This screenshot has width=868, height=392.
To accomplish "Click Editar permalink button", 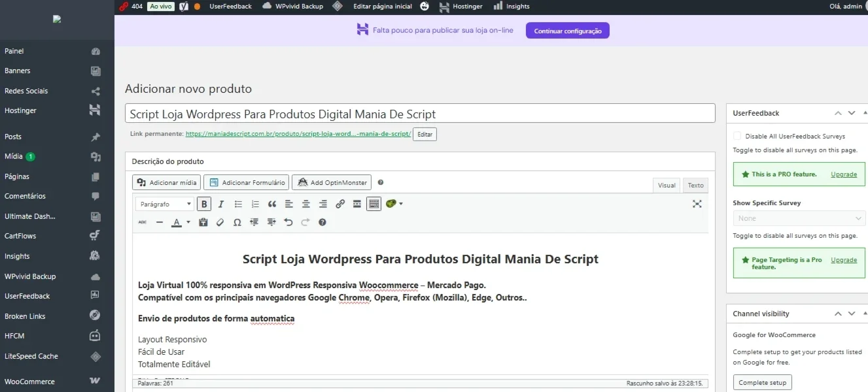I will (x=425, y=134).
